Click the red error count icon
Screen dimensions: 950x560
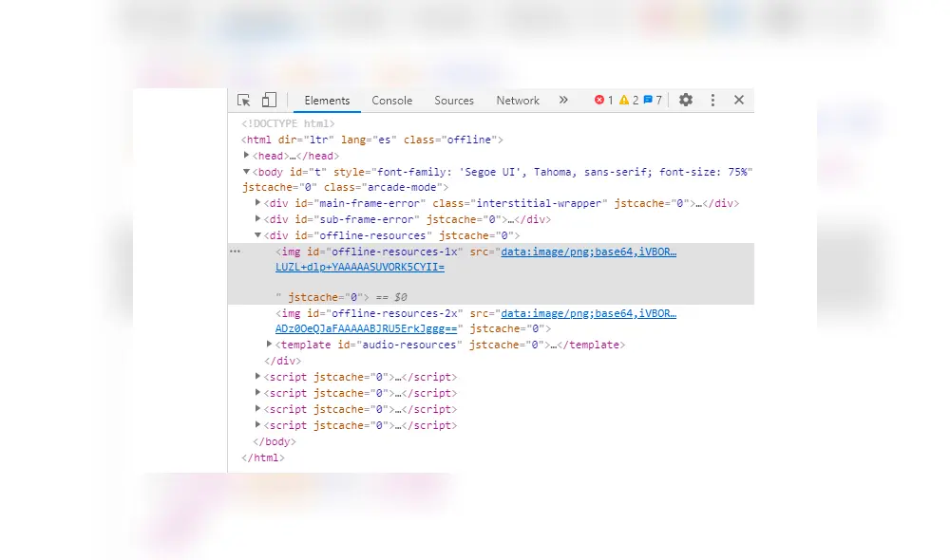(x=599, y=100)
